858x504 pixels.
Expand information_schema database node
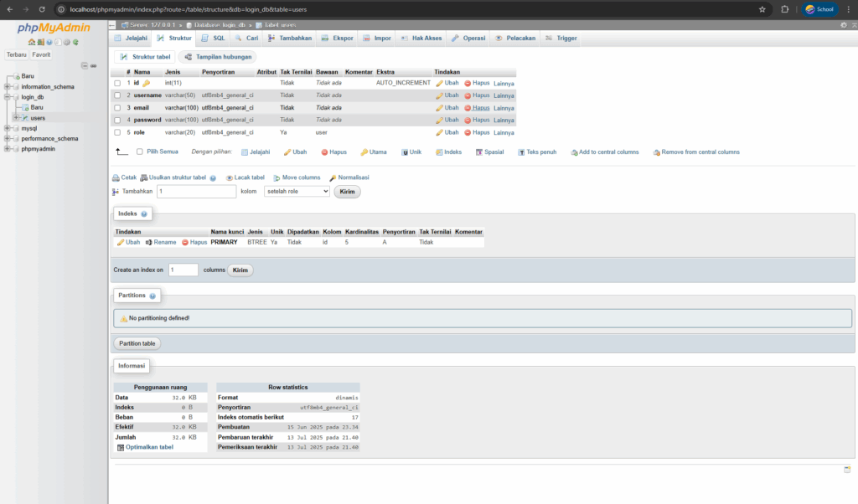(7, 87)
